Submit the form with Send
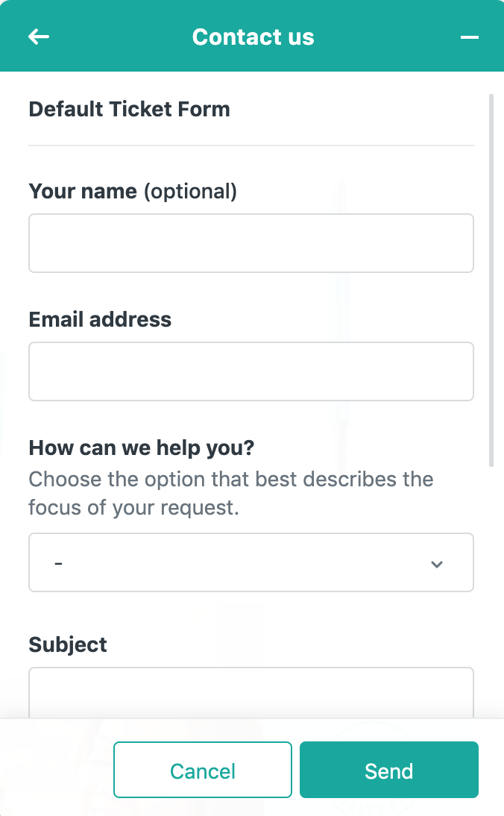 click(x=388, y=770)
